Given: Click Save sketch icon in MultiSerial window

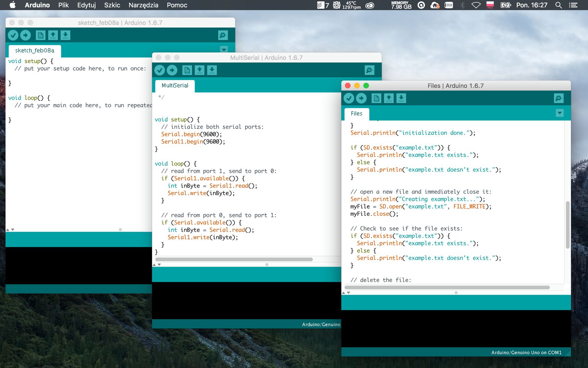Looking at the screenshot, I should tap(212, 70).
